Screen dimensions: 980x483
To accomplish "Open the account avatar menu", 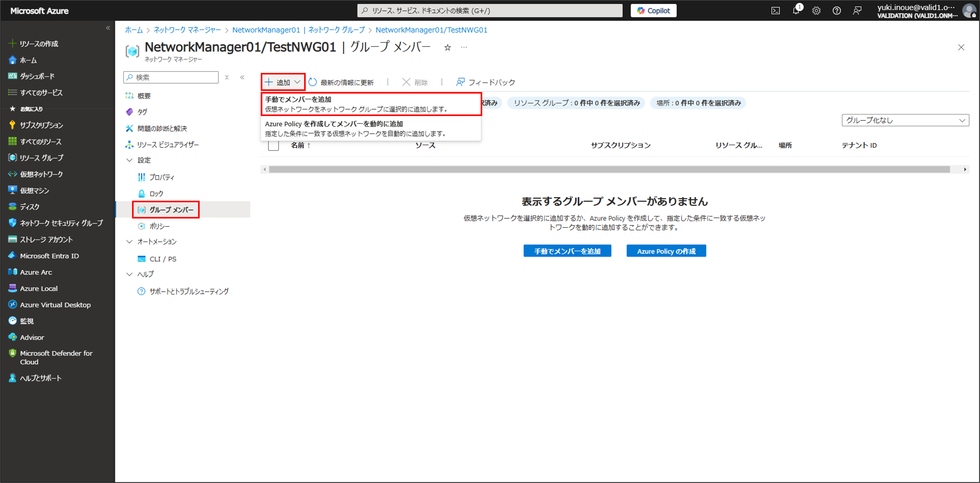I will tap(969, 11).
